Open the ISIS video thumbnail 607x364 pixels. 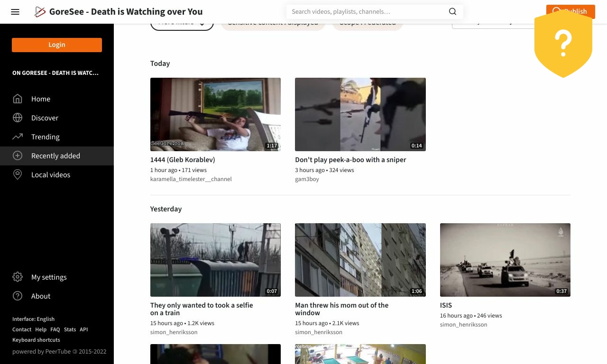[505, 260]
